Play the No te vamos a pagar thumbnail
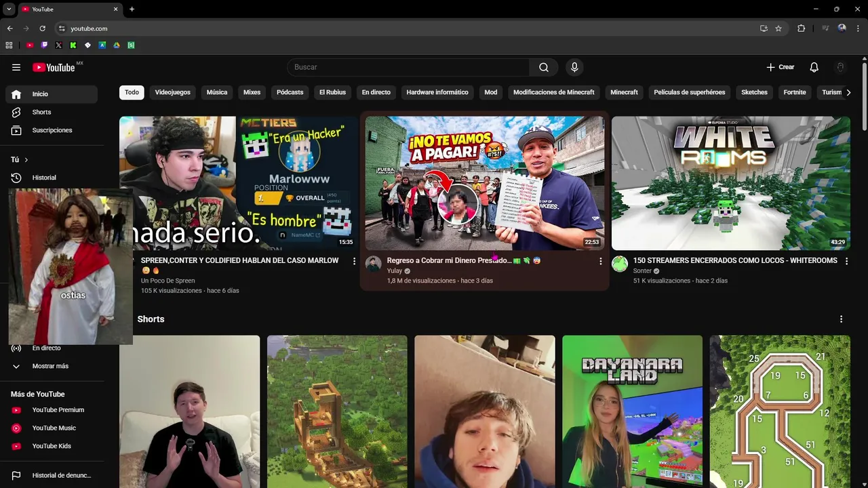 pos(485,183)
